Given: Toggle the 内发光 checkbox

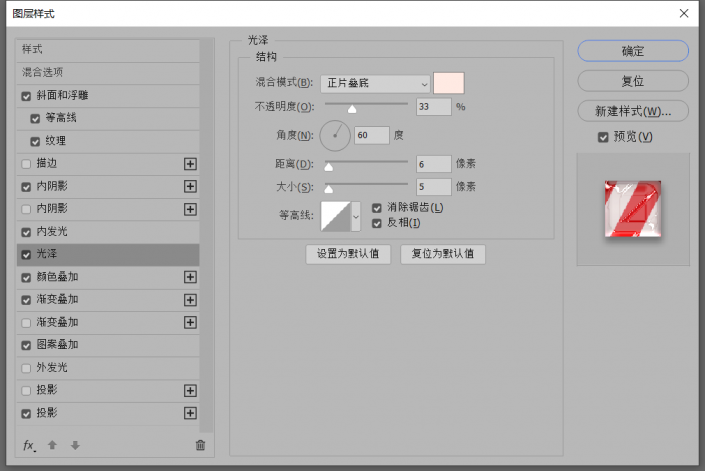Looking at the screenshot, I should [x=26, y=232].
